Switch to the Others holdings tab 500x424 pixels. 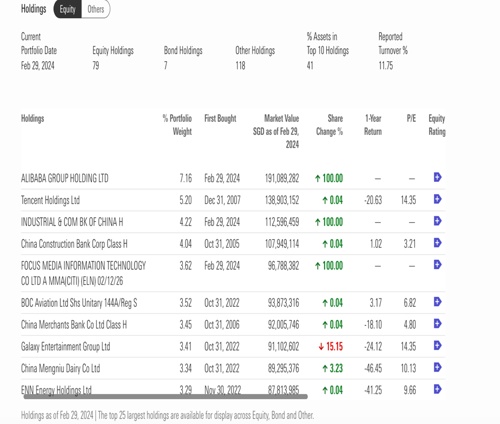(96, 9)
